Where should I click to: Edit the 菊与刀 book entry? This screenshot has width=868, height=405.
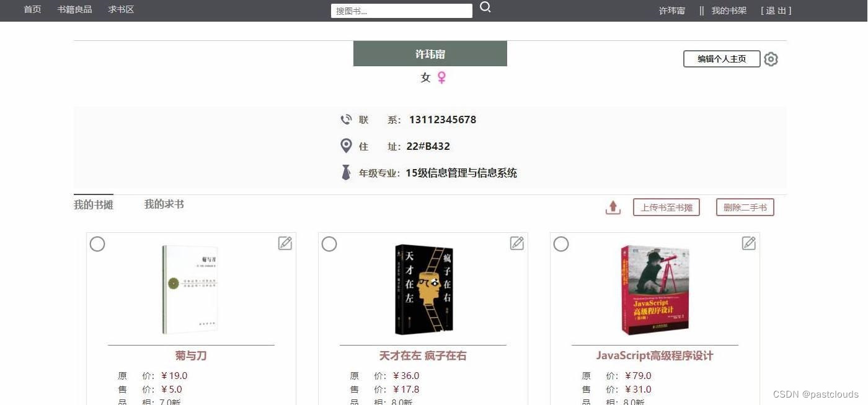coord(285,243)
